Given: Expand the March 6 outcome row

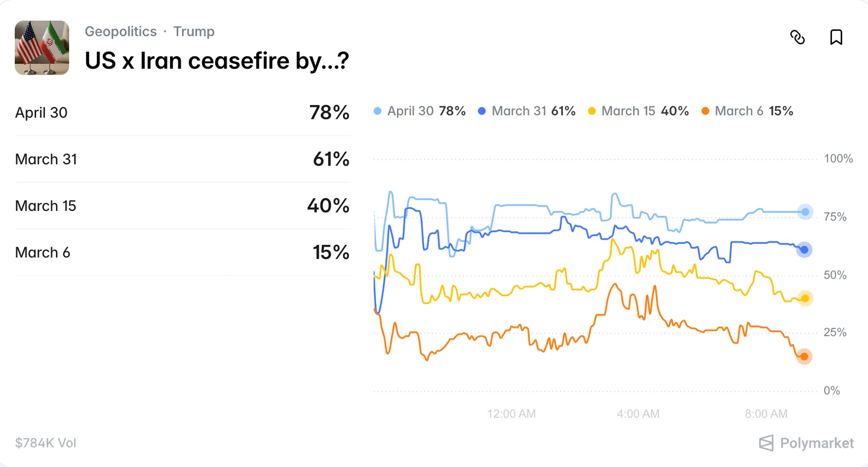Looking at the screenshot, I should pyautogui.click(x=181, y=252).
